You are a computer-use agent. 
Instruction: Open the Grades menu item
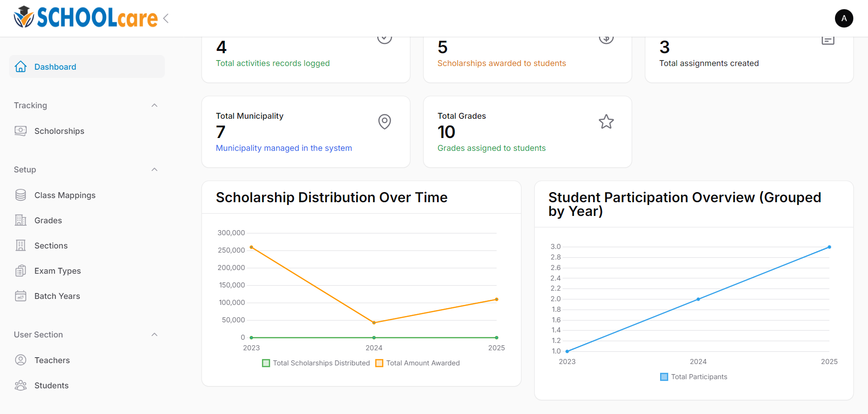(x=48, y=221)
